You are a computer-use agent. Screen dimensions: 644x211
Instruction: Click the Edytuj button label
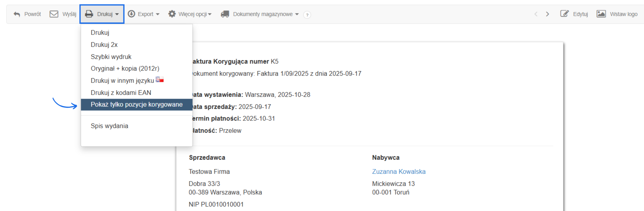pos(580,14)
